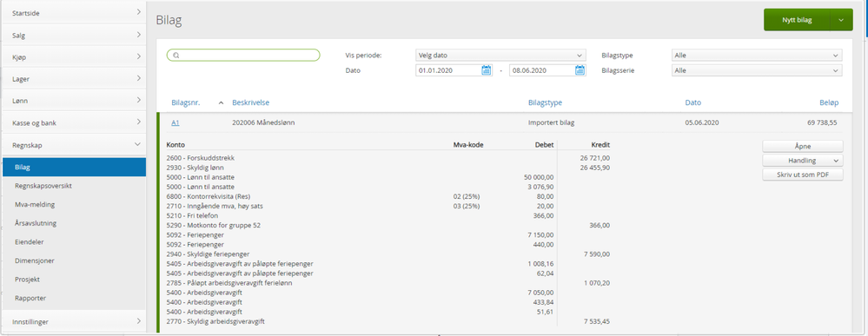Expand the Lønn menu section
Viewport: 868px width, 336px height.
click(x=72, y=101)
